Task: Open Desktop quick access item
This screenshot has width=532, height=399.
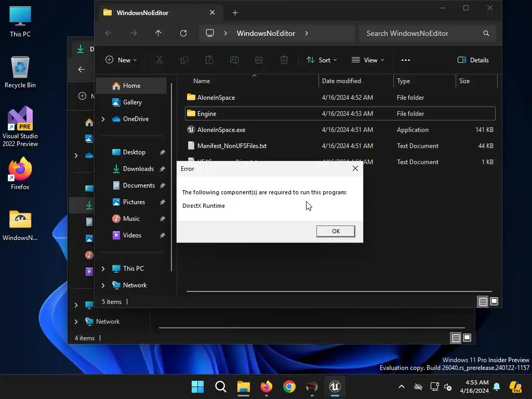Action: (x=134, y=152)
